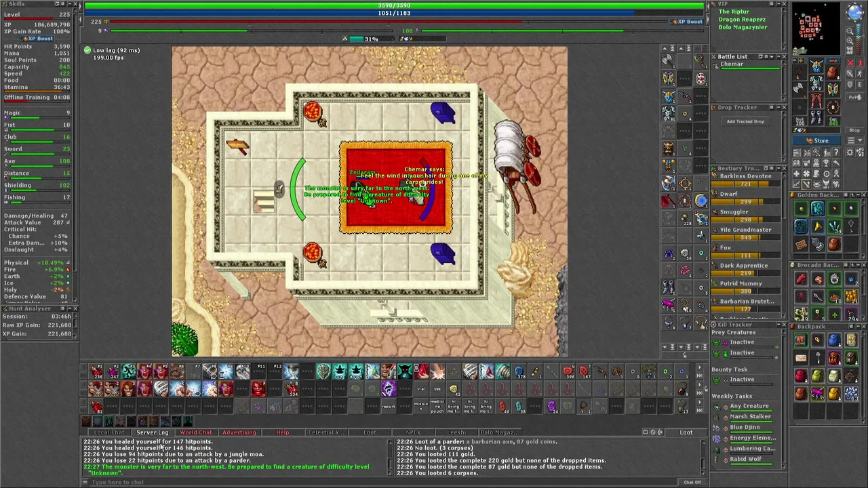Click the report action bar button
The image size is (868, 488).
pos(389,406)
